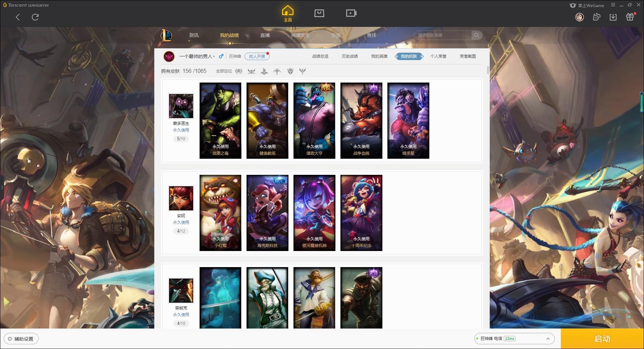This screenshot has height=349, width=644.
Task: Open the downloads icon at top right
Action: click(x=613, y=17)
